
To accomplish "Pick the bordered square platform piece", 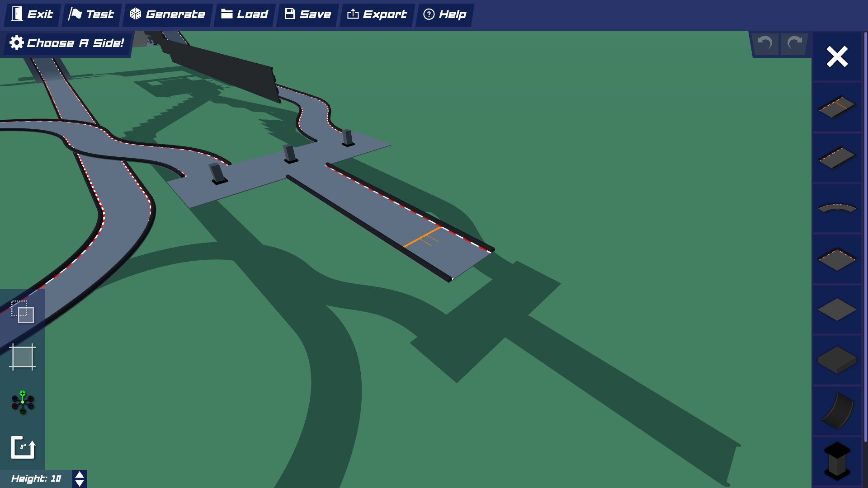I will pyautogui.click(x=837, y=259).
